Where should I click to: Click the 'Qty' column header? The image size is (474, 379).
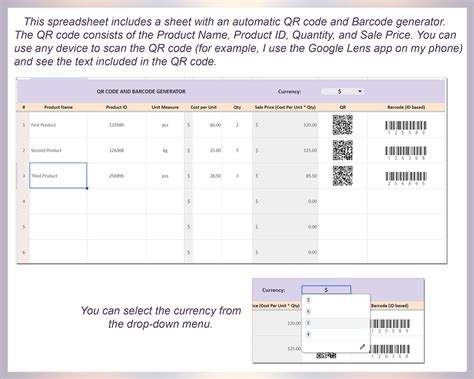[237, 107]
